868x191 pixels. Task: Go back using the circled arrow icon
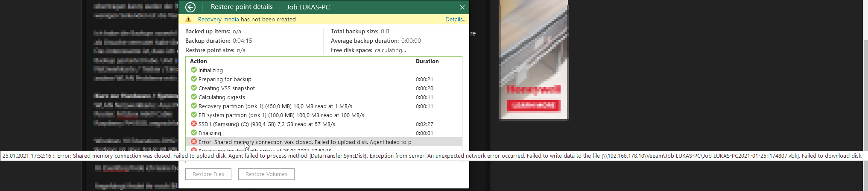190,7
